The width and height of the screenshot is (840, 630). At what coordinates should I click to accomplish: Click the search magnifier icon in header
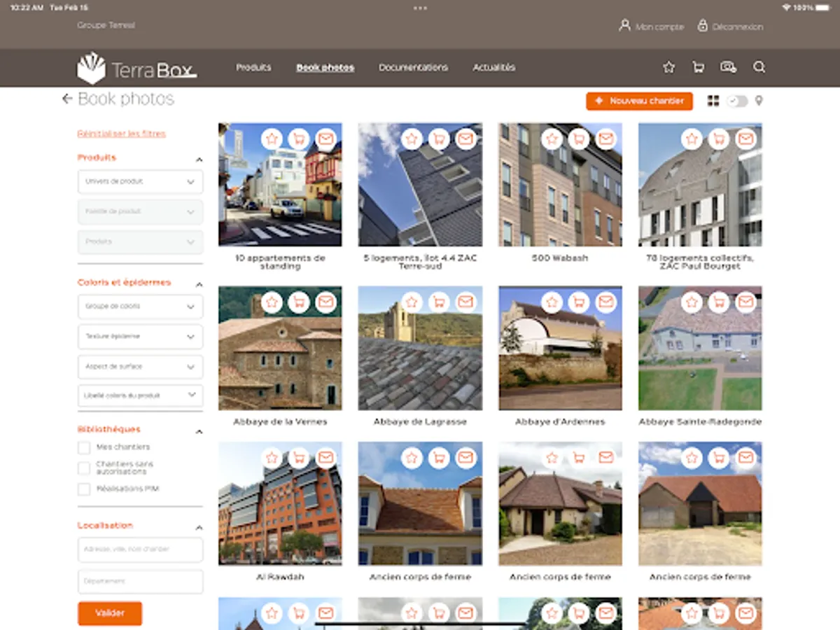pos(759,67)
